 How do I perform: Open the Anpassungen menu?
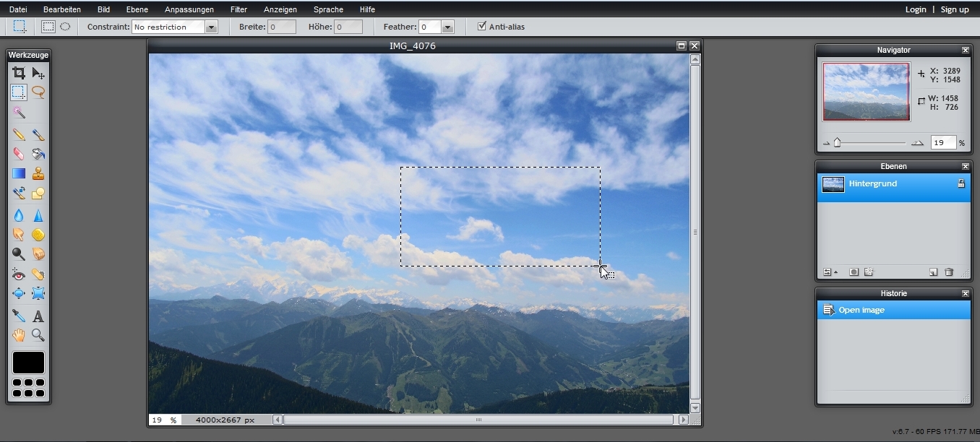click(x=189, y=9)
